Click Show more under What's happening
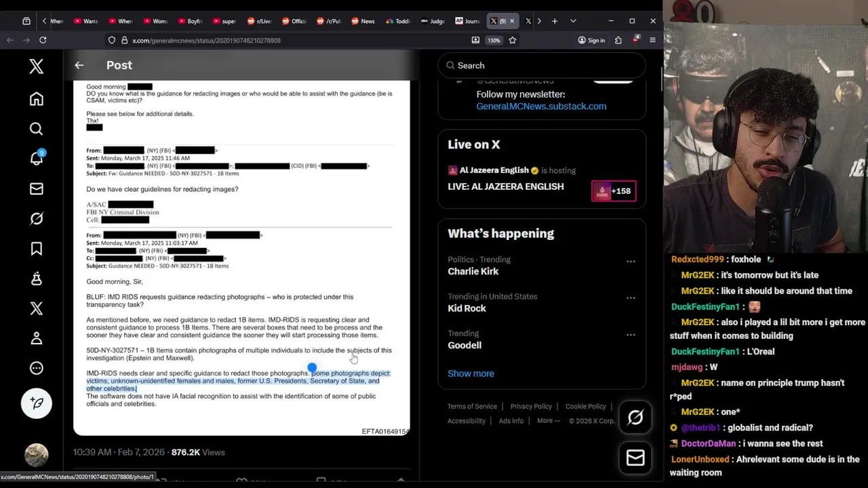Viewport: 868px width, 488px height. (x=471, y=373)
